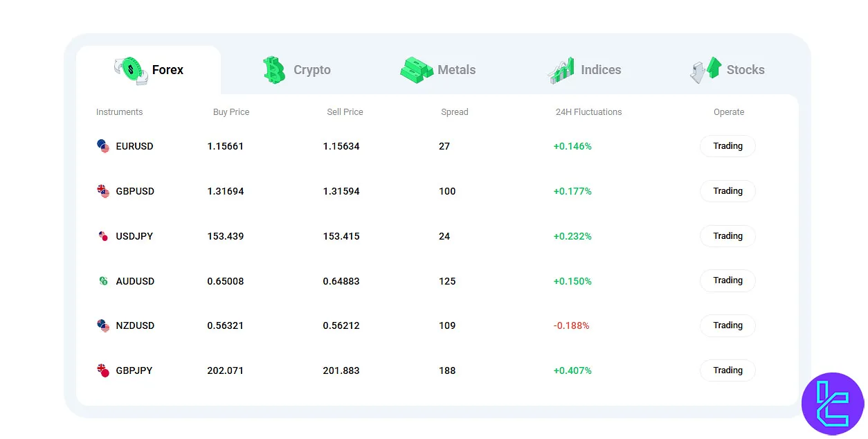The width and height of the screenshot is (868, 439).
Task: Open Trading for GBPUSD
Action: [x=727, y=191]
